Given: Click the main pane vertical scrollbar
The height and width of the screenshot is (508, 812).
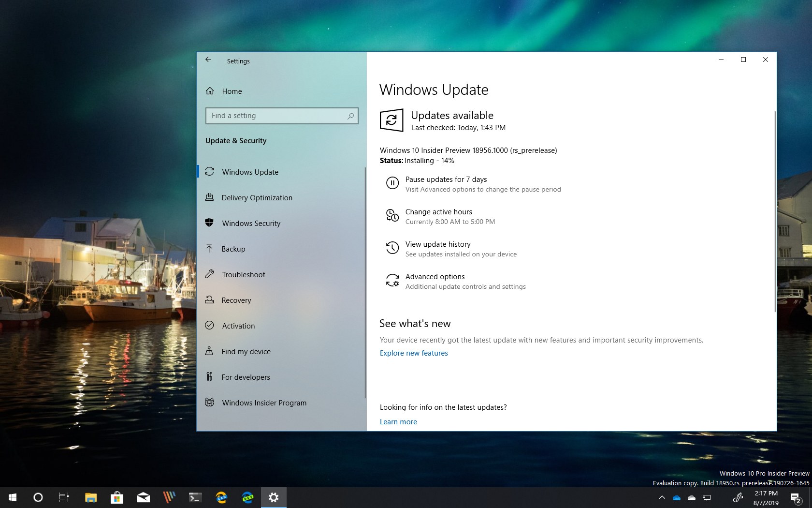Looking at the screenshot, I should (x=775, y=211).
